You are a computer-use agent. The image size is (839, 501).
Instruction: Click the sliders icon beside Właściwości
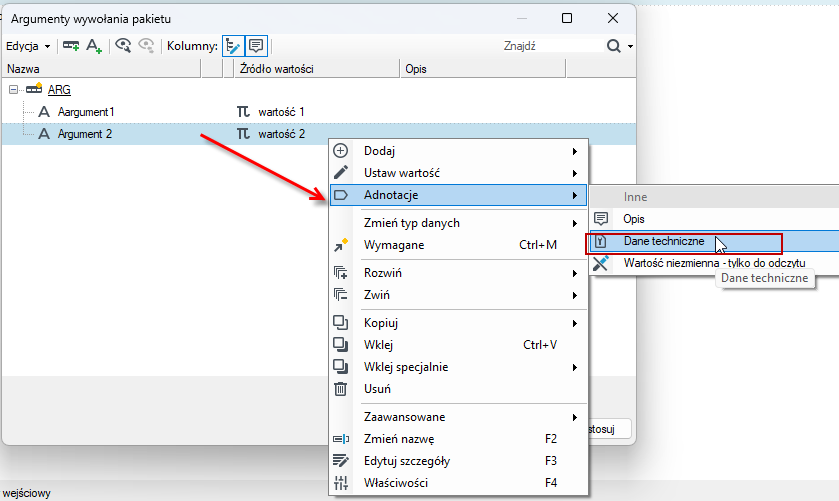[341, 483]
